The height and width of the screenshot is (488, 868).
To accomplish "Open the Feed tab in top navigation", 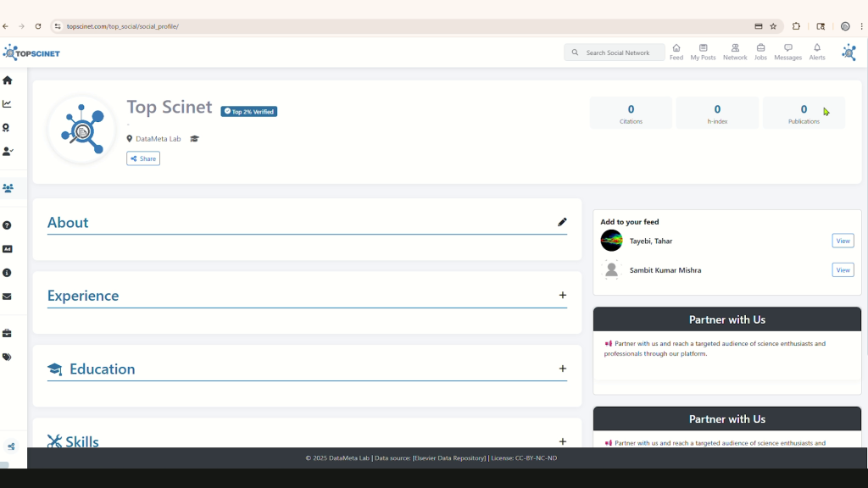I will click(676, 52).
